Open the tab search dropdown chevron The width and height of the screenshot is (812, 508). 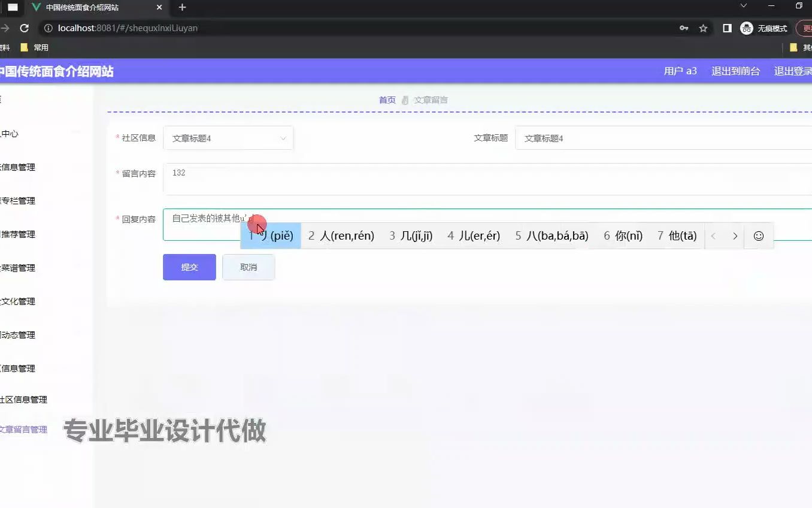coord(744,6)
